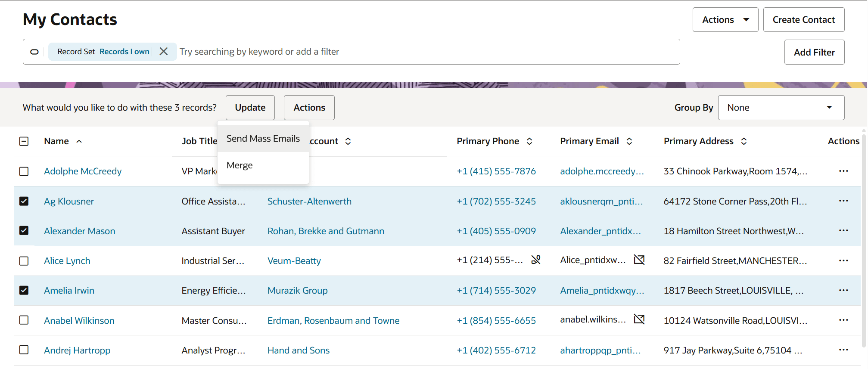Screen dimensions: 868x369
Task: Click the do-not-email icon for Anabel Wilkinson
Action: click(x=639, y=319)
